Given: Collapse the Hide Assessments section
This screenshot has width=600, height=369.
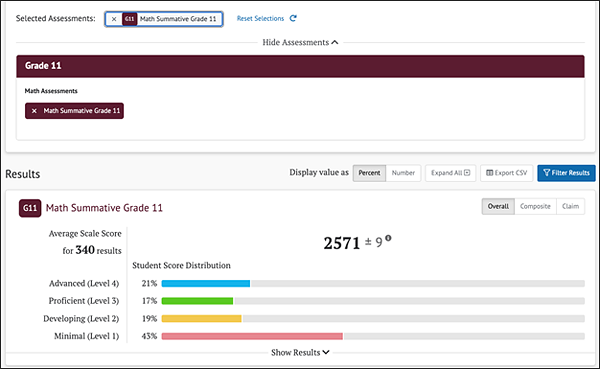Looking at the screenshot, I should [x=300, y=42].
